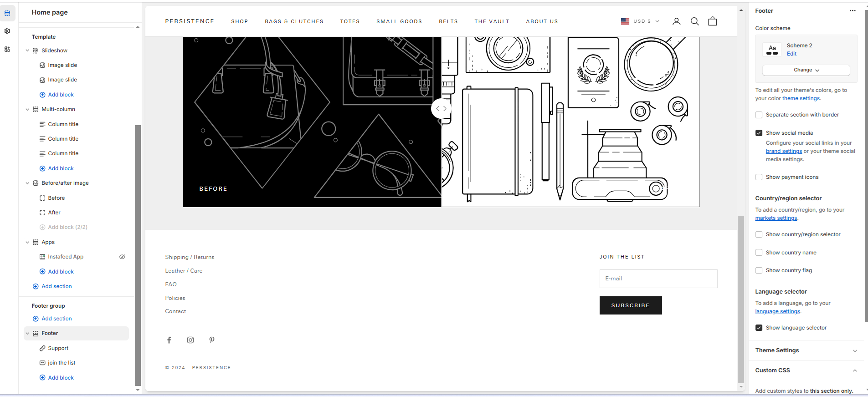Open the TOTES menu item
The height and width of the screenshot is (416, 868).
[350, 21]
